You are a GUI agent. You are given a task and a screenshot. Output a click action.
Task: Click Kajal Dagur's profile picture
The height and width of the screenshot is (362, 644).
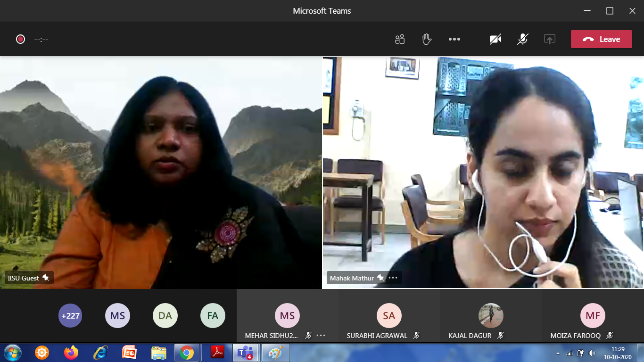(491, 315)
